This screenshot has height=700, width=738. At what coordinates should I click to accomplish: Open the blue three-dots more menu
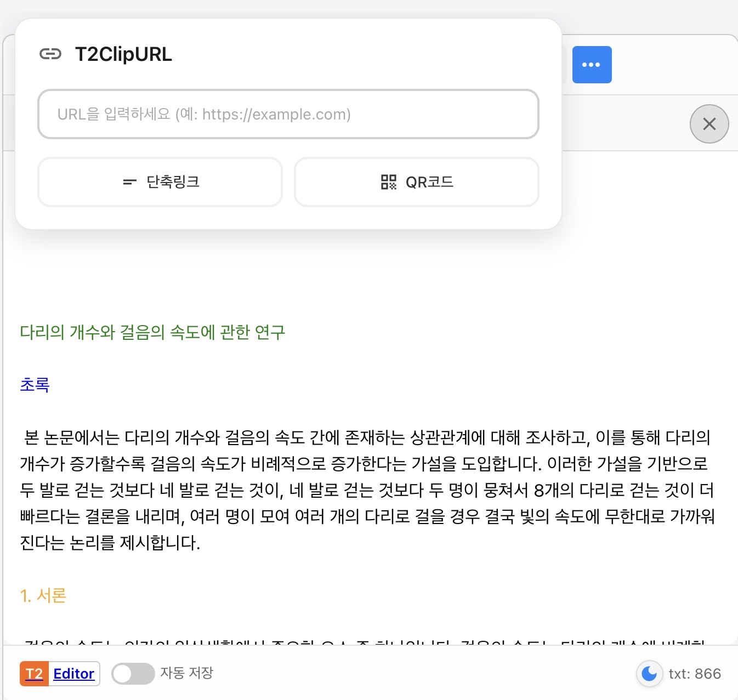(592, 65)
